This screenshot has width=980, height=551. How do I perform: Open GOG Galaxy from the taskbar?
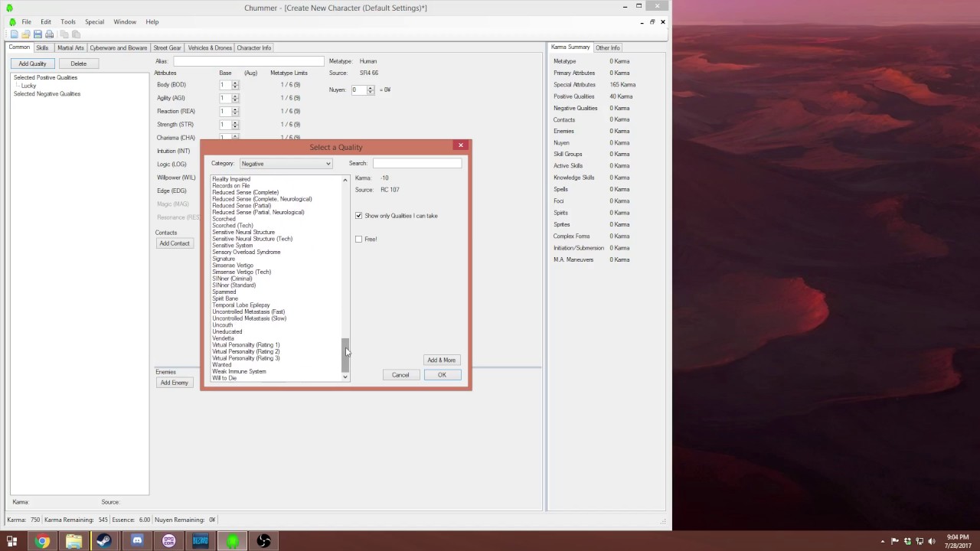[x=168, y=541]
